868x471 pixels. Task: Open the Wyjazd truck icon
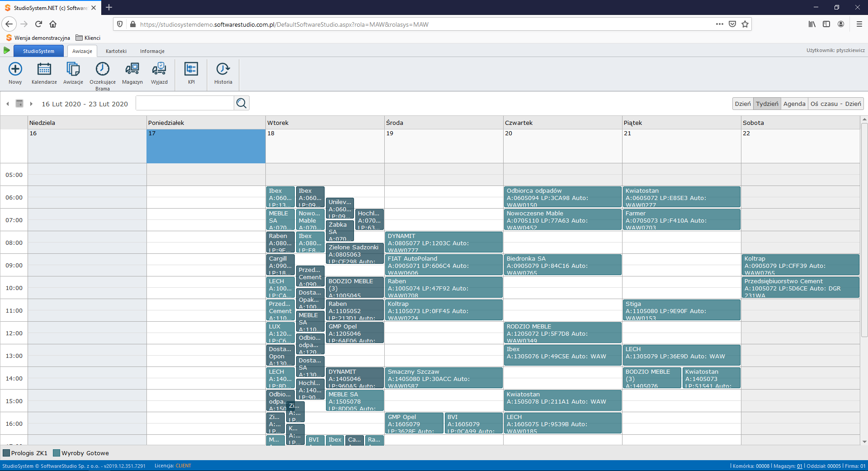click(x=159, y=69)
